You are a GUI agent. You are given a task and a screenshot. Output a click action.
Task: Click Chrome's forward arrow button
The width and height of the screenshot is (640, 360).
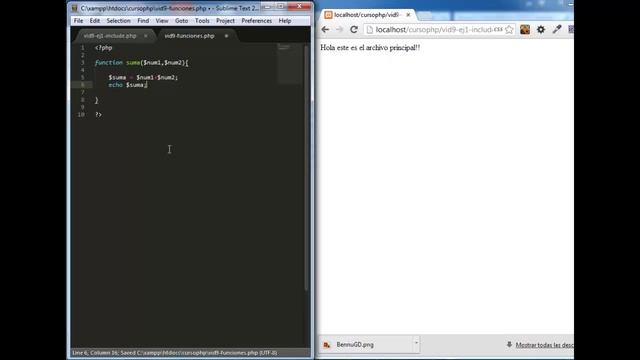339,29
